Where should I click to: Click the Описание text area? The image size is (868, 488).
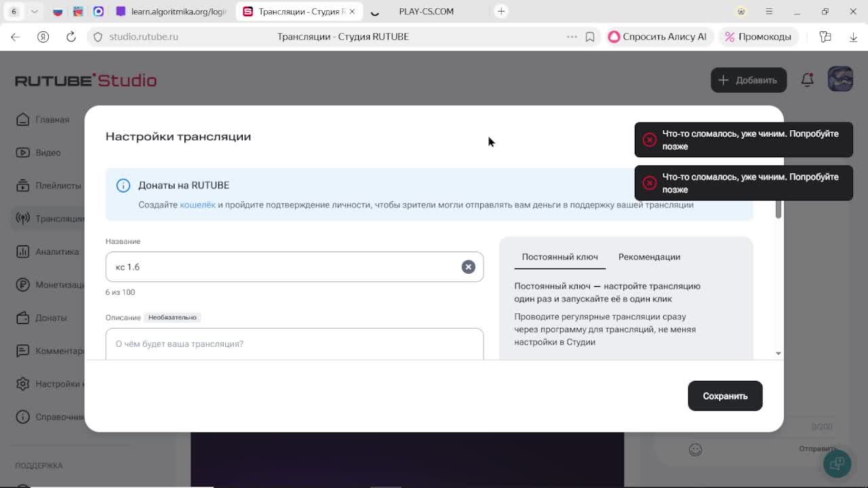click(294, 344)
